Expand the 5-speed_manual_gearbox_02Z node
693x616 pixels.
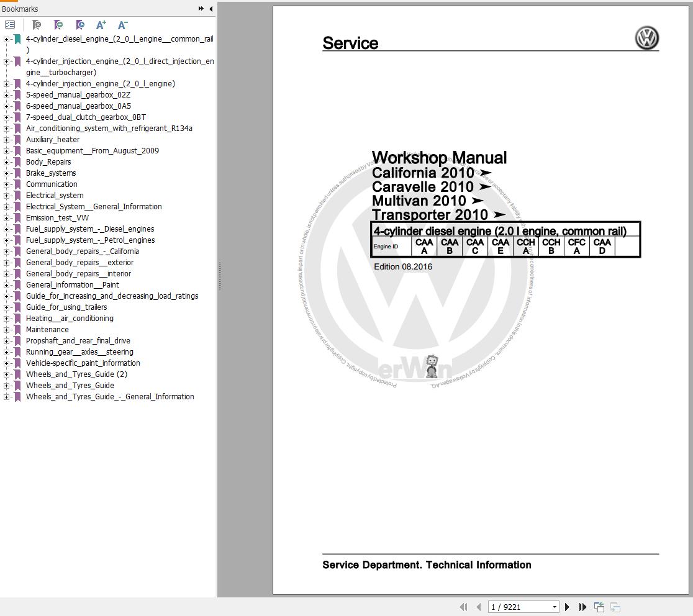6,95
